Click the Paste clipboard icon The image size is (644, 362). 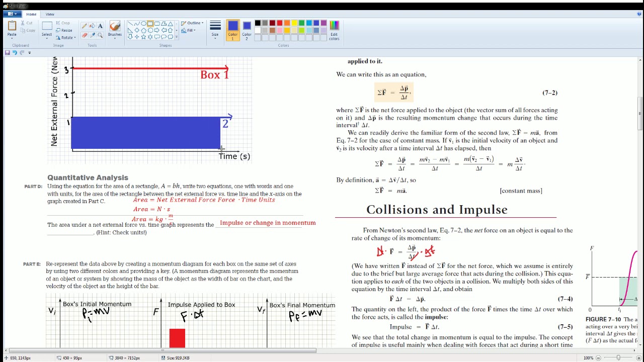tap(12, 26)
